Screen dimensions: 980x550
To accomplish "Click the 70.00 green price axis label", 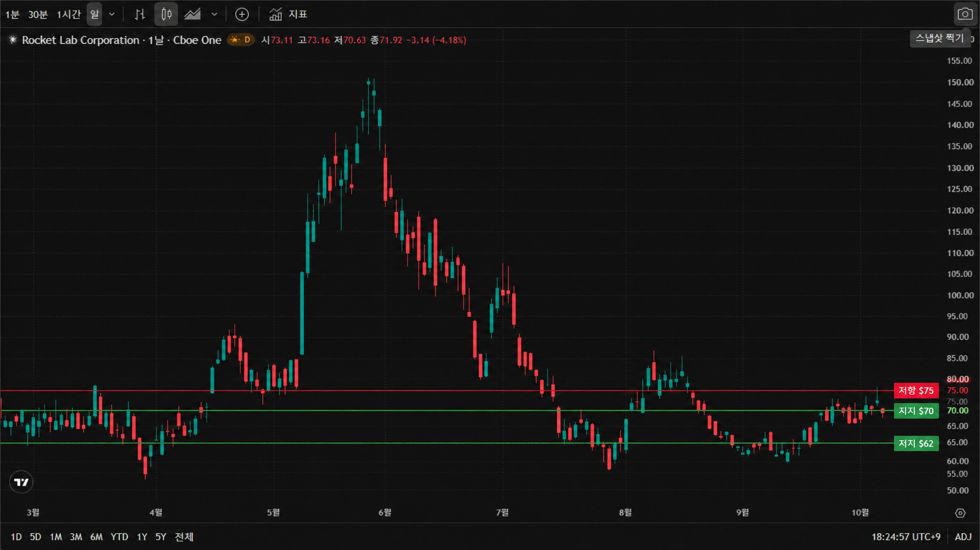I will click(957, 411).
